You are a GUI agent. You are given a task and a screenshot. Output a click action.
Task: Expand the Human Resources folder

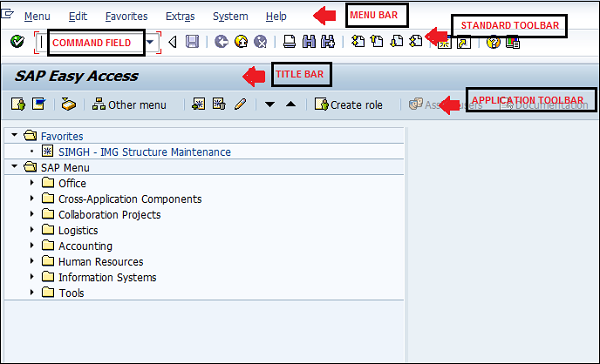[32, 261]
